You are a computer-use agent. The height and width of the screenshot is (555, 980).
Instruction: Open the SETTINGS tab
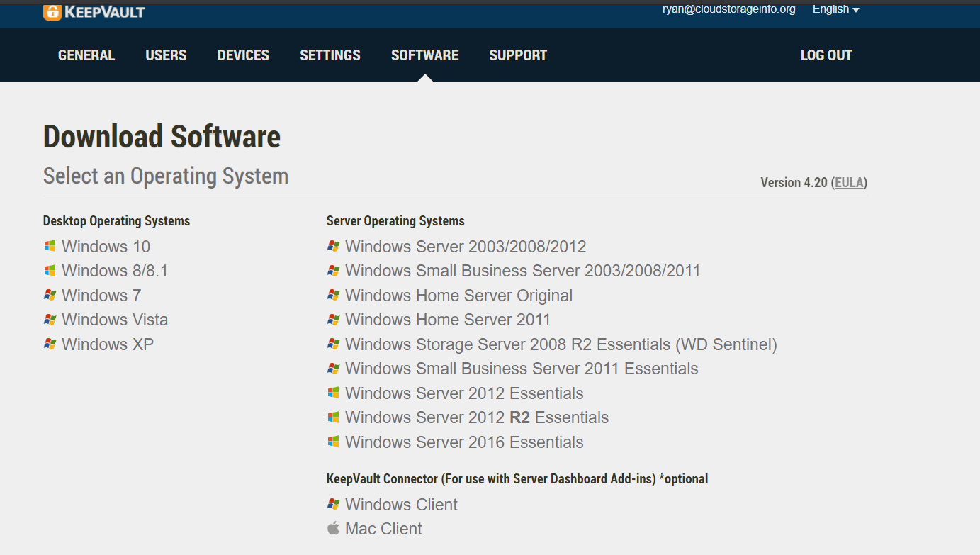tap(330, 55)
